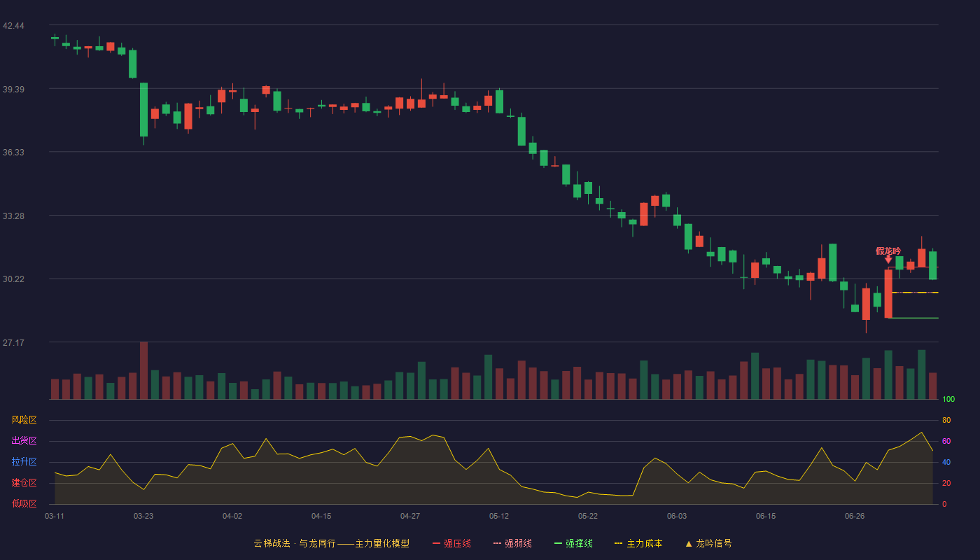Click the blue 40 indicator axis value
The image size is (980, 560).
click(946, 462)
